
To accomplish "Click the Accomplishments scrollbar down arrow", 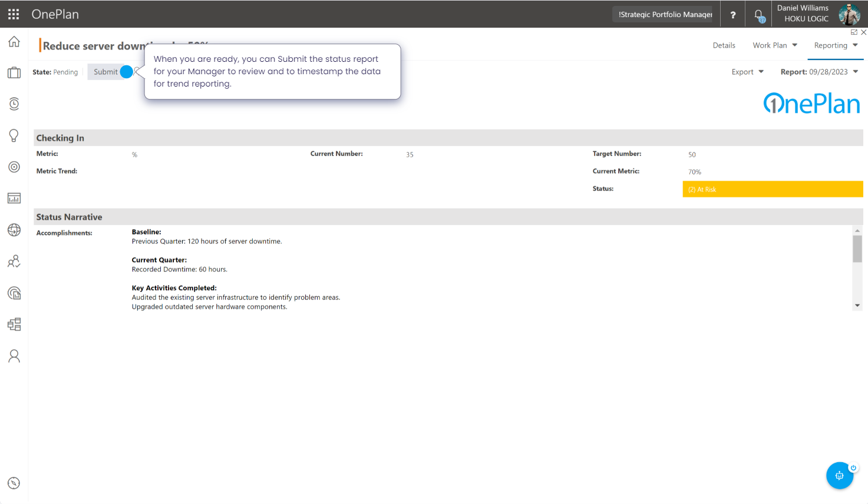I will pyautogui.click(x=857, y=306).
